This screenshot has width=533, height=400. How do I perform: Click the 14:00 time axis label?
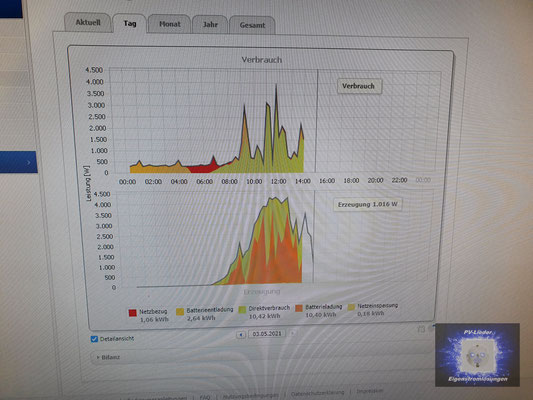pos(303,181)
